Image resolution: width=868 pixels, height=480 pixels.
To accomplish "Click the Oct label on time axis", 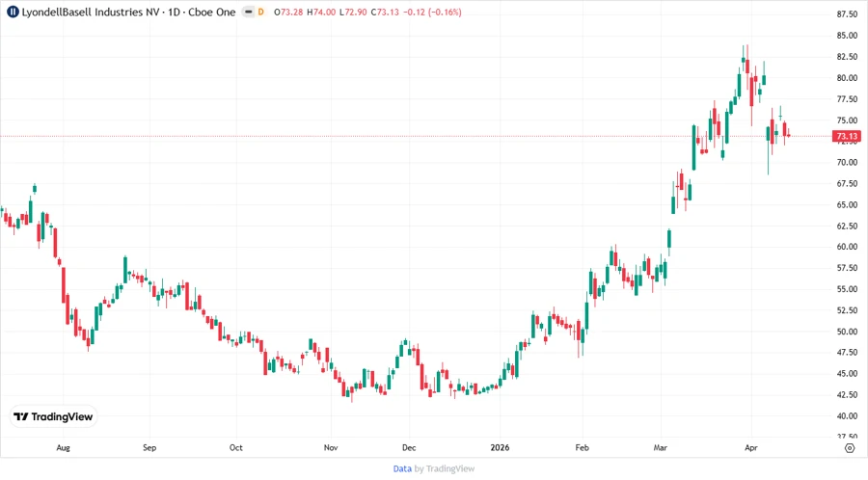I will pos(236,447).
